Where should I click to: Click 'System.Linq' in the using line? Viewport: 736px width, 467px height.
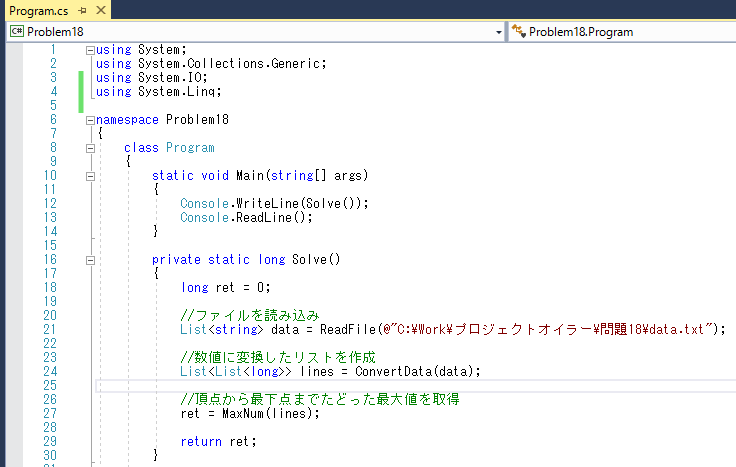(176, 92)
